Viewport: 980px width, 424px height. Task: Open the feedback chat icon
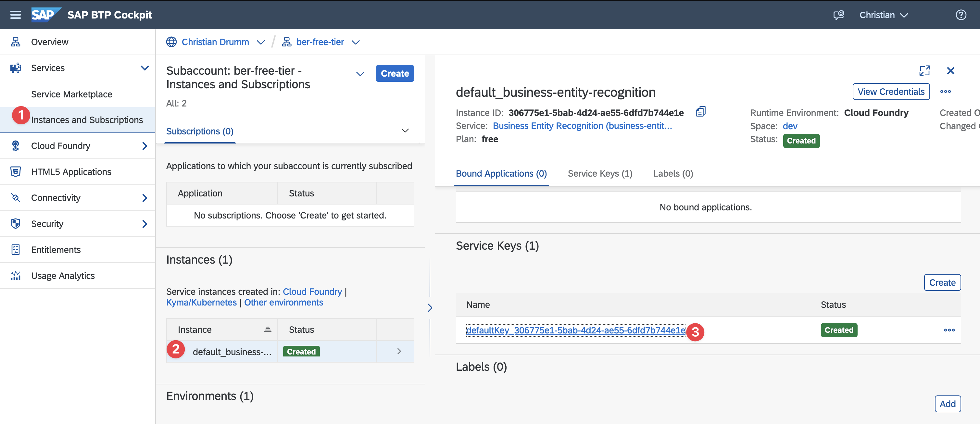pyautogui.click(x=838, y=15)
